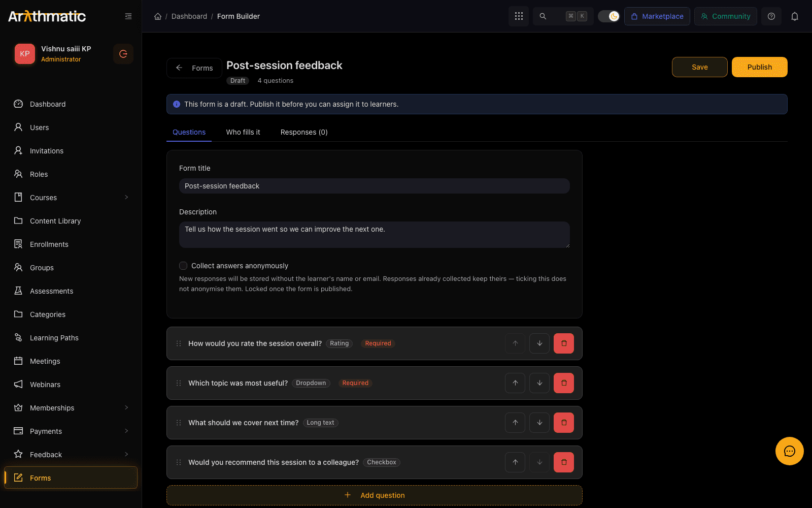Image resolution: width=812 pixels, height=508 pixels.
Task: Switch to the Who fills it tab
Action: tap(243, 132)
